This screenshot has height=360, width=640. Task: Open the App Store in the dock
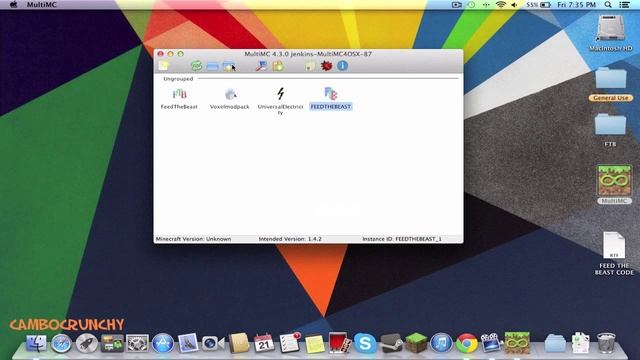tap(163, 344)
